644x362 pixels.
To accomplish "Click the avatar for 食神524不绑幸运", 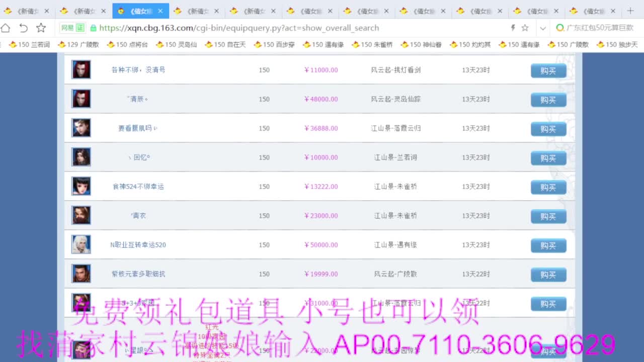I will point(81,186).
